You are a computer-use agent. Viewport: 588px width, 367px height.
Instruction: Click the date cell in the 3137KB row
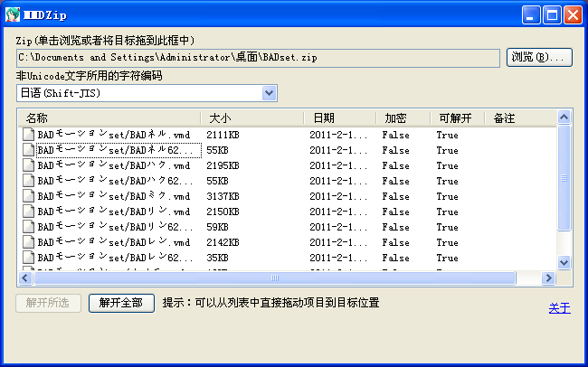click(338, 196)
